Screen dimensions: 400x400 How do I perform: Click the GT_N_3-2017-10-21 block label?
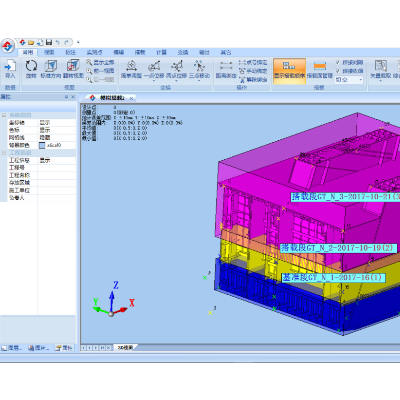[346, 197]
